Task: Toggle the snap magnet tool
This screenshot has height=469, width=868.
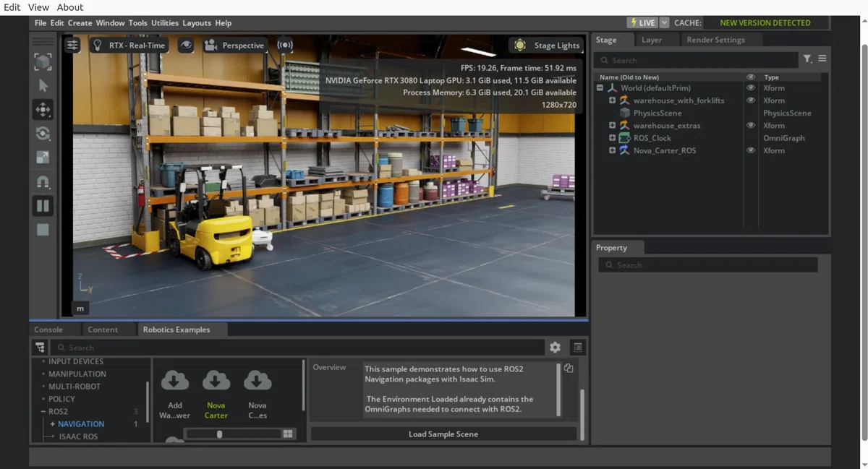Action: tap(43, 182)
